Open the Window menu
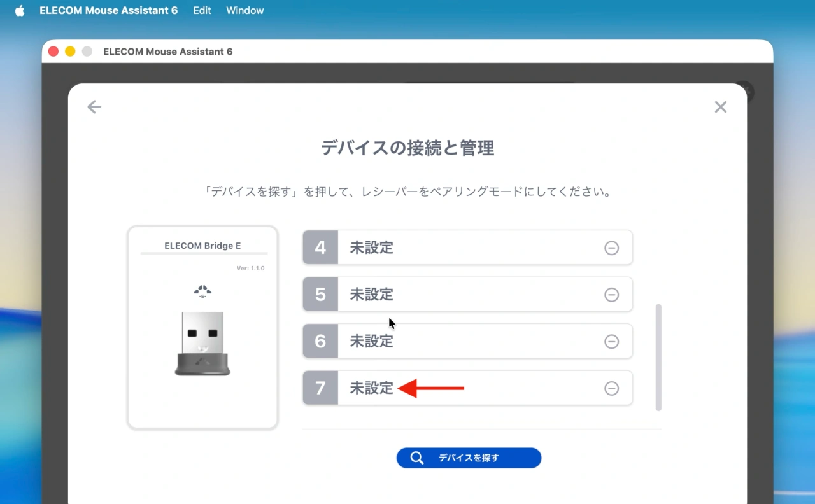The image size is (815, 504). tap(245, 11)
